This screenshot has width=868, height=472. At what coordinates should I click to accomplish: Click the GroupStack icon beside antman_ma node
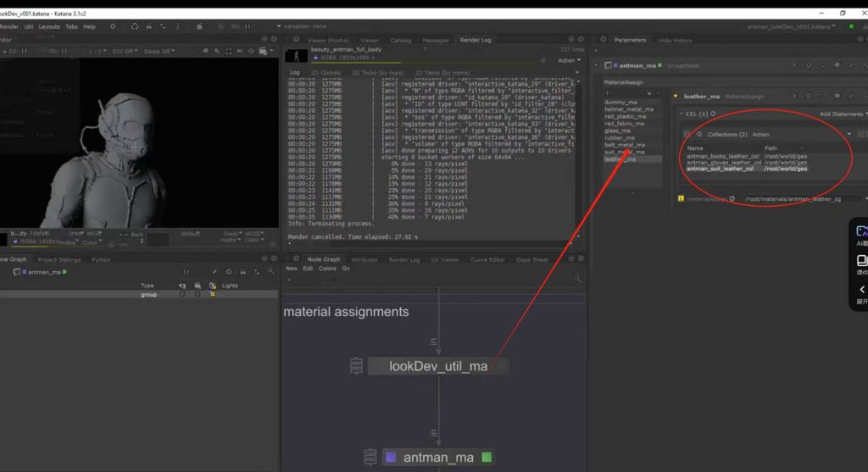(370, 458)
